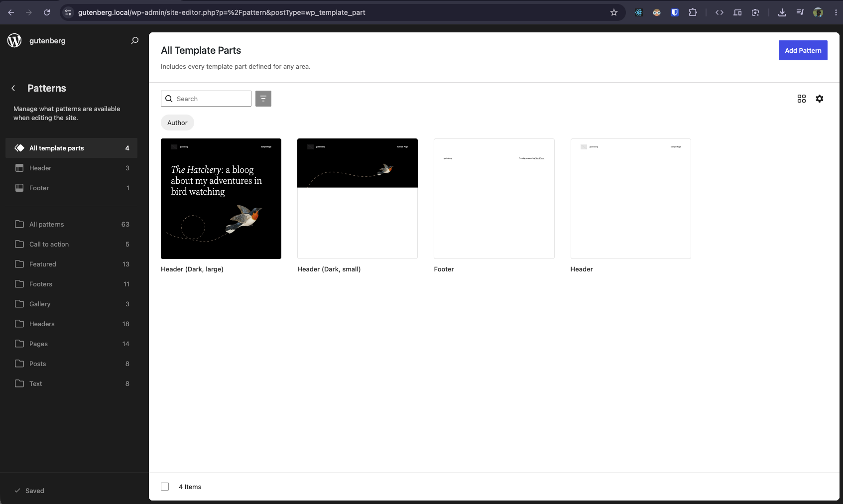The width and height of the screenshot is (843, 504).
Task: Open the Gallery patterns category
Action: click(x=71, y=304)
